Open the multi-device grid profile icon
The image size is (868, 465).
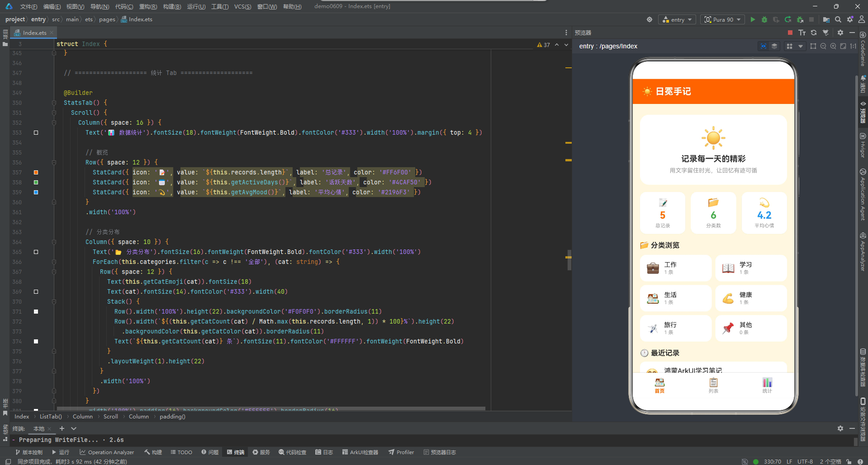click(x=790, y=46)
